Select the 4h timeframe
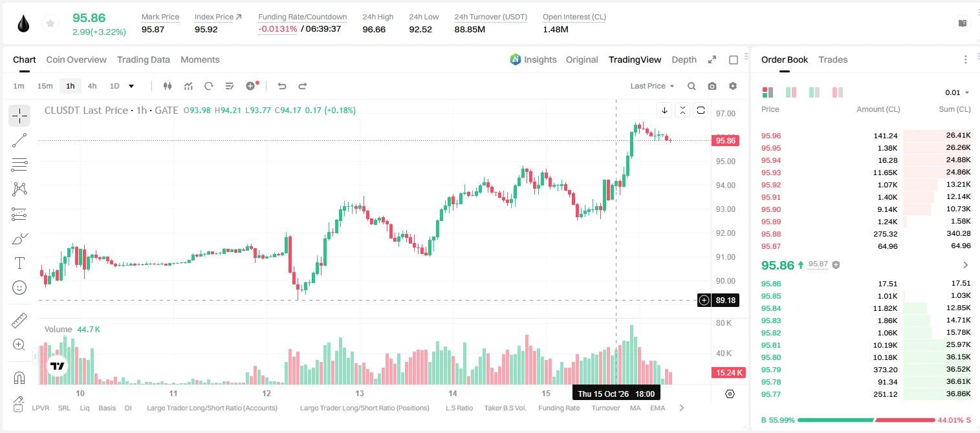Screen dimensions: 980x433 tap(92, 86)
